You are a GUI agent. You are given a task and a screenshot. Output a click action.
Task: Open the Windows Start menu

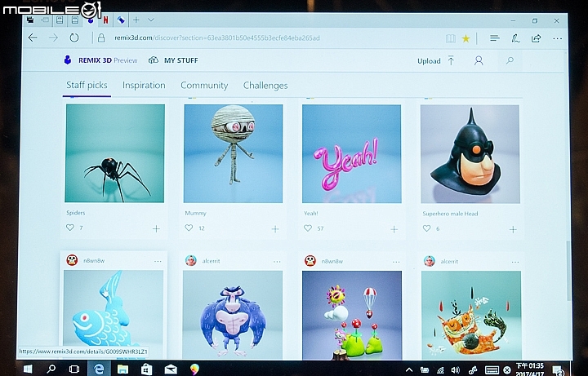pos(28,369)
